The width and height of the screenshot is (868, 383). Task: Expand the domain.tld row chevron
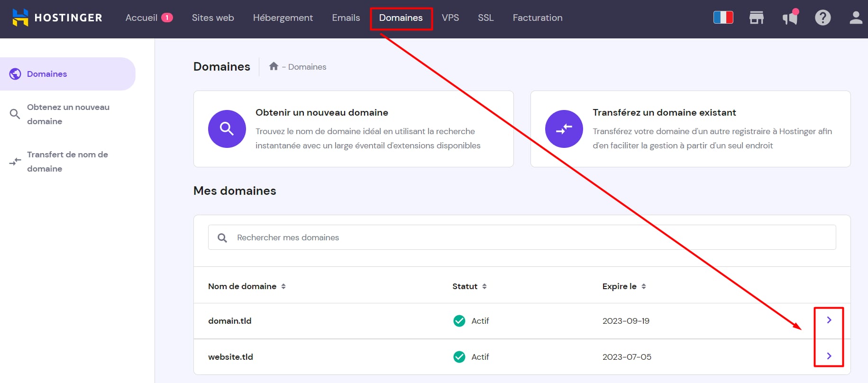point(829,320)
